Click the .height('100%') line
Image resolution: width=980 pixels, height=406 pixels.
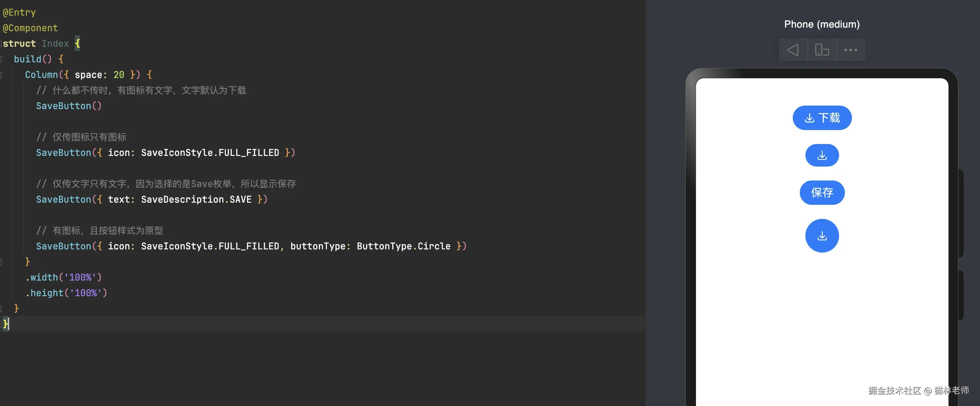pos(66,293)
